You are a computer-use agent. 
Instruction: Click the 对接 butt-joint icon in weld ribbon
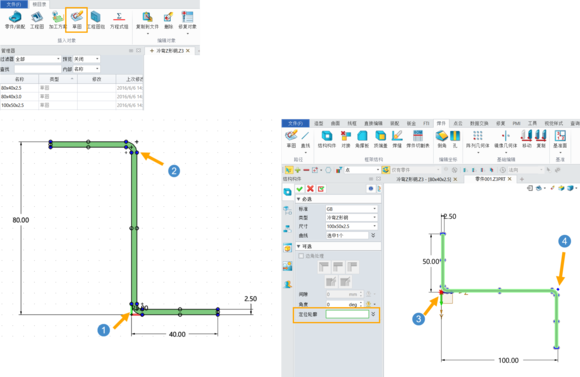click(346, 136)
